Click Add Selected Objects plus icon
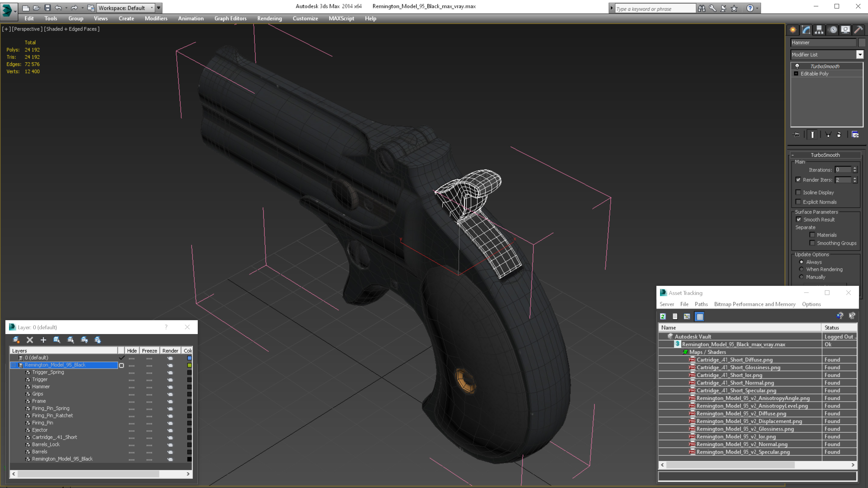 (43, 340)
